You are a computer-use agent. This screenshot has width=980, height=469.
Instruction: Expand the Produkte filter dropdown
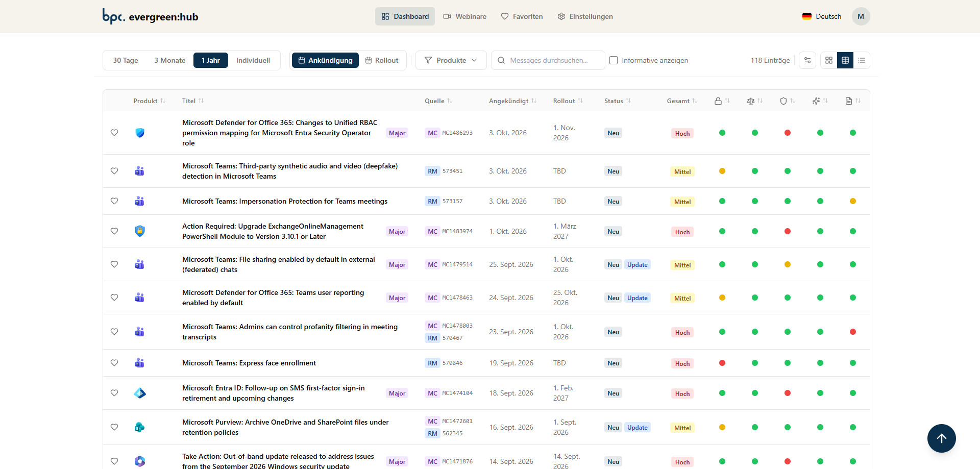pos(451,60)
